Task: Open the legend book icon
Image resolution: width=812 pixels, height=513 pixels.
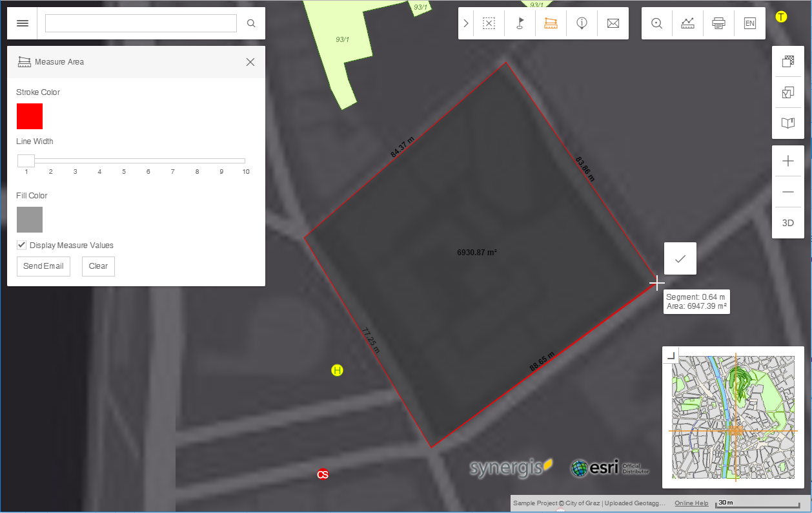Action: click(x=787, y=122)
